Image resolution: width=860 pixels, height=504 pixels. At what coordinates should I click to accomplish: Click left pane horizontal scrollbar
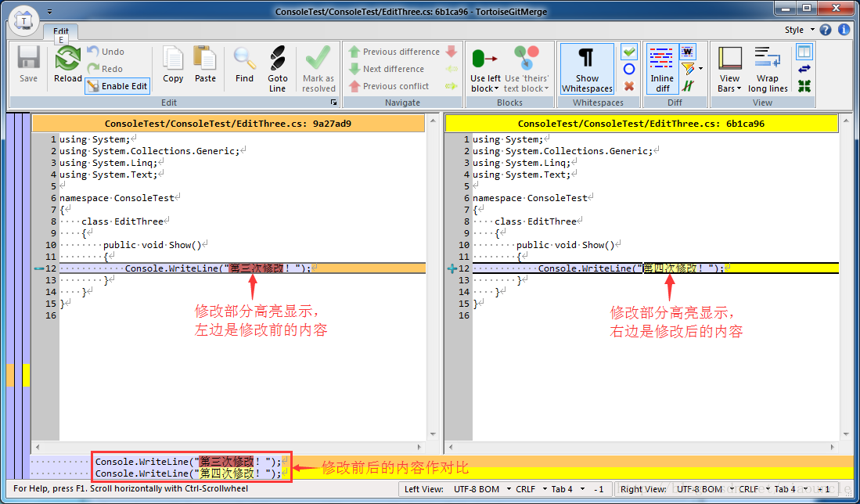click(228, 447)
